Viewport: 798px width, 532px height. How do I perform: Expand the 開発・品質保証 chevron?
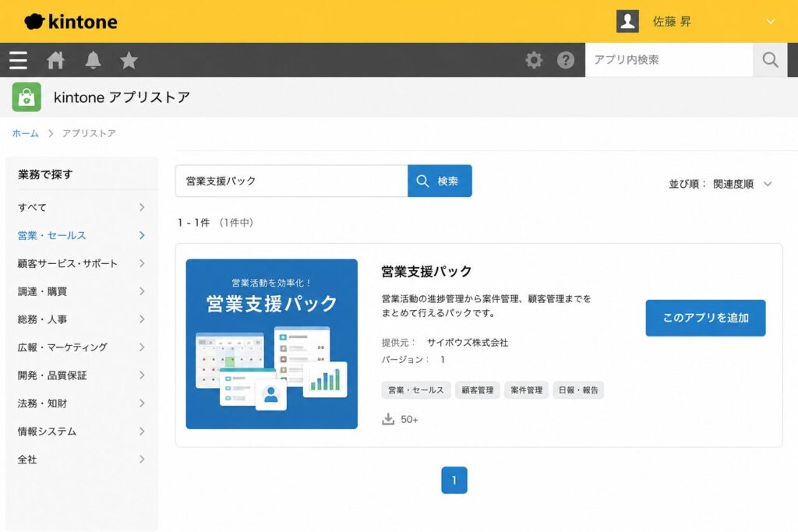pyautogui.click(x=142, y=375)
